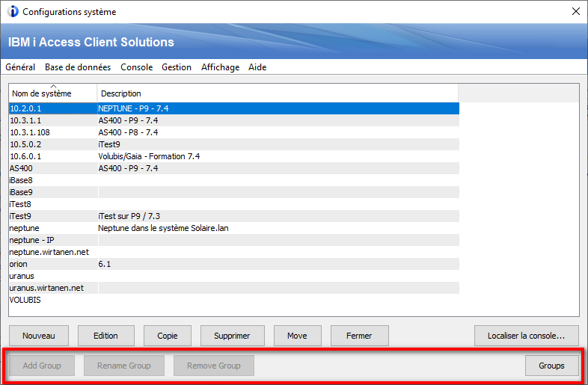The width and height of the screenshot is (588, 385).
Task: Open the Console menu
Action: pyautogui.click(x=136, y=67)
